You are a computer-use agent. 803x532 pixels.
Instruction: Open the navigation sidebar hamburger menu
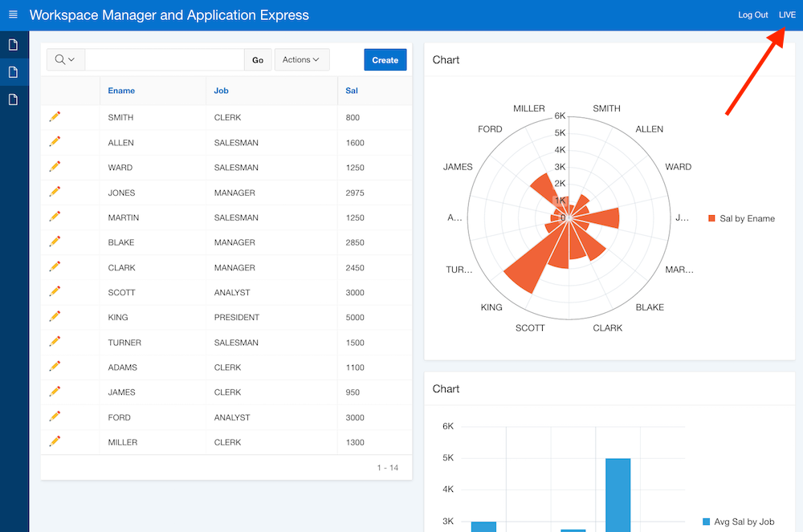click(13, 14)
